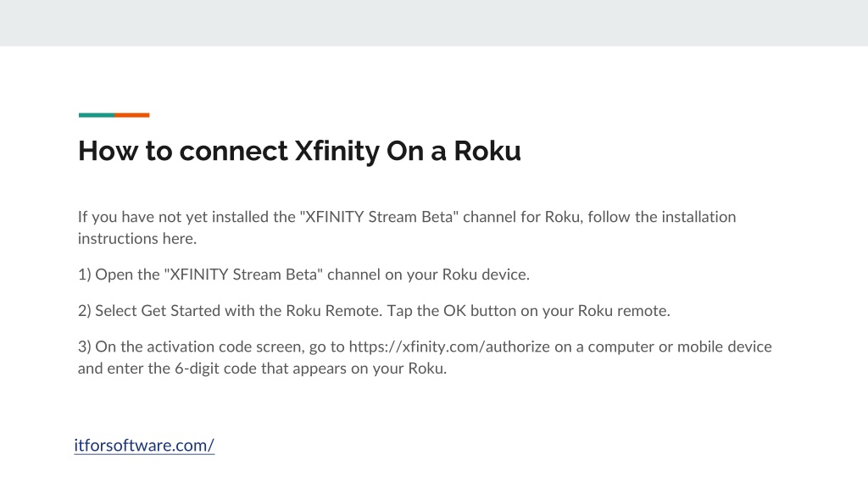Screen dimensions: 868x488
Task: Click the slide title 'How to connect Xfinity On a Roku'
Action: click(299, 151)
